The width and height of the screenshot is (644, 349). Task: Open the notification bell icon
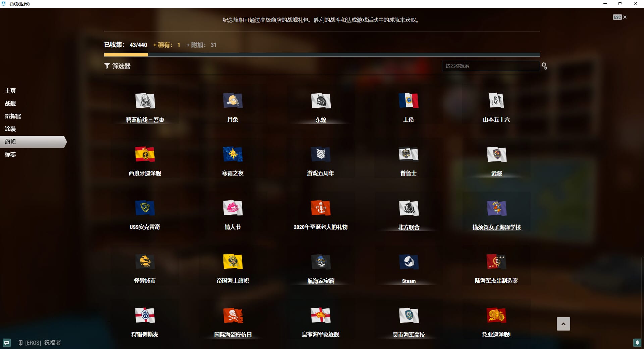[637, 343]
